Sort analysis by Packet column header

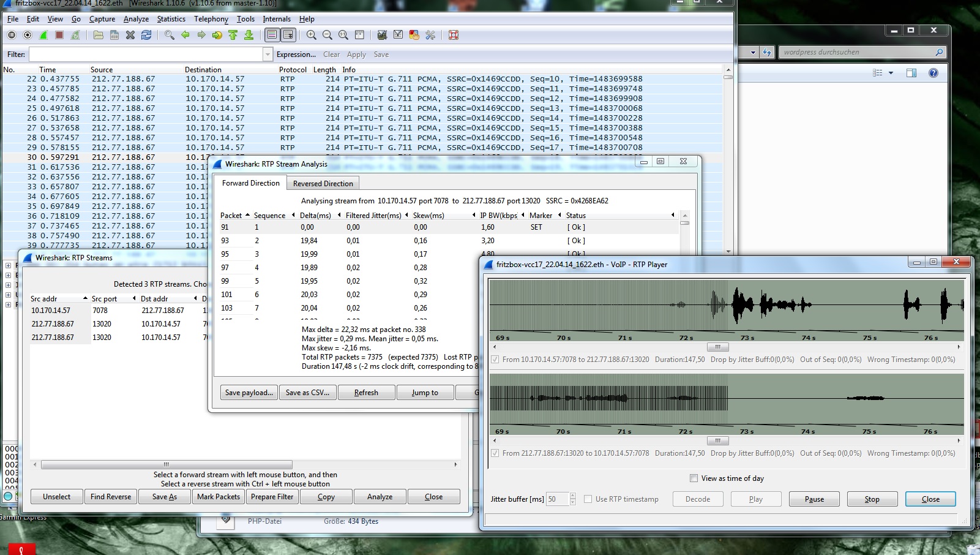click(234, 216)
